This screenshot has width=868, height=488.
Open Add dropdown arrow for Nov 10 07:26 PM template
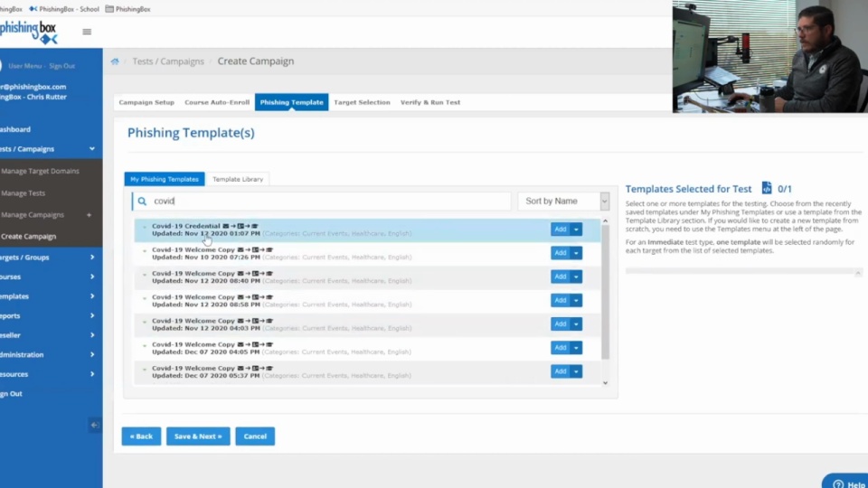576,253
